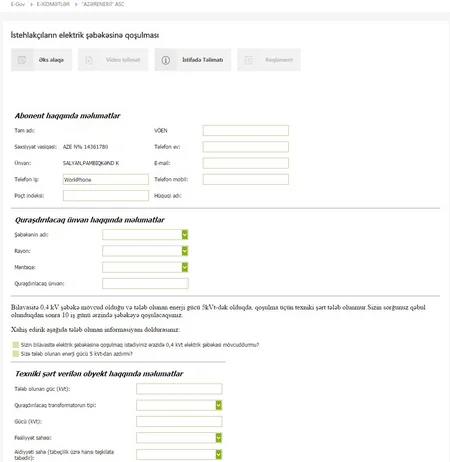Focus the Poçt indeksi input field
This screenshot has height=462, width=450.
tap(106, 196)
